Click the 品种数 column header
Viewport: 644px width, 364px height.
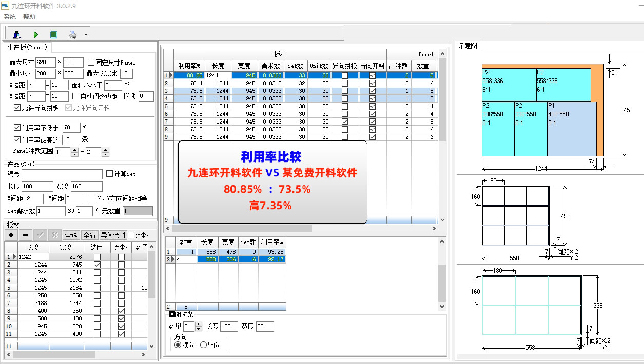coord(399,66)
